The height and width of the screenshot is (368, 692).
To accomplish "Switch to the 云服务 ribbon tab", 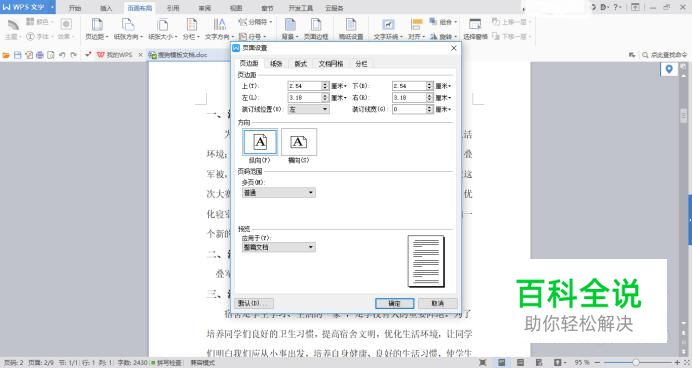I will (x=334, y=8).
